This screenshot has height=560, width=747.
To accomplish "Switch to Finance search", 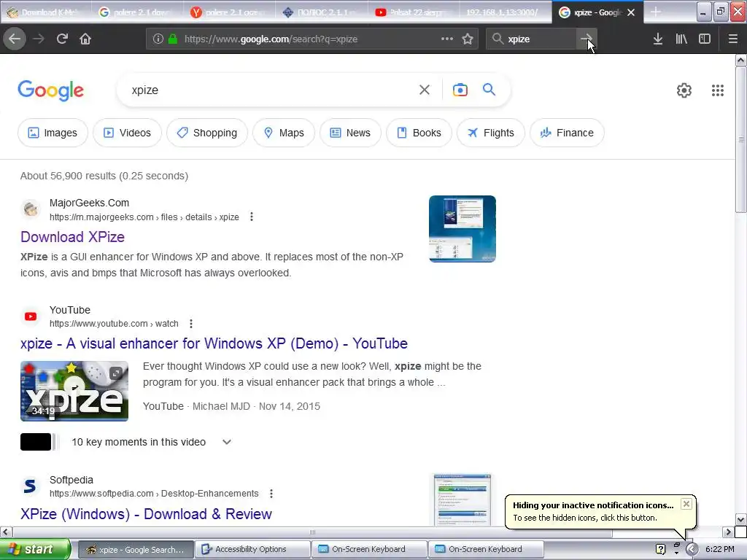I will (x=568, y=133).
